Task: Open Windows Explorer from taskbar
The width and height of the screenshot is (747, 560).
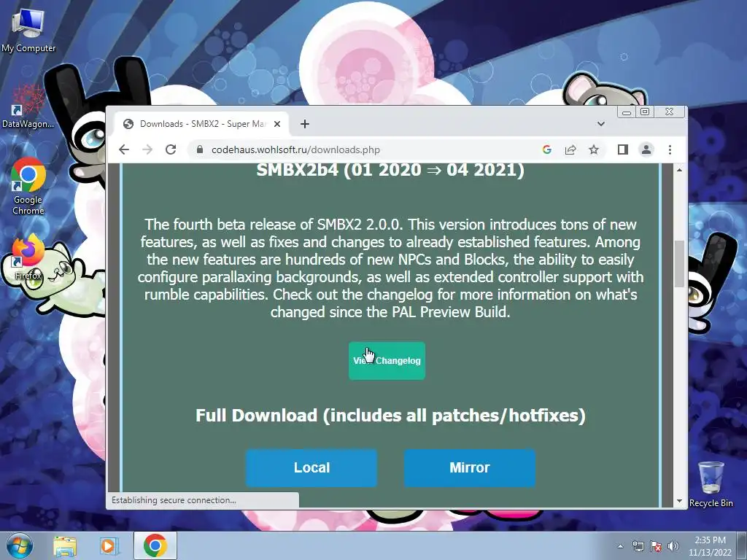Action: pyautogui.click(x=65, y=545)
